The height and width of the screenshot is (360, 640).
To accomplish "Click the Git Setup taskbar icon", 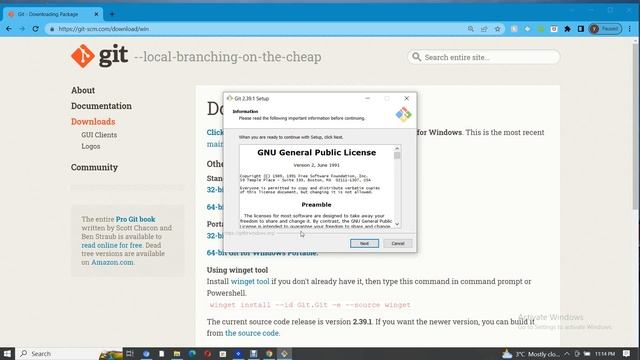I will pos(284,353).
